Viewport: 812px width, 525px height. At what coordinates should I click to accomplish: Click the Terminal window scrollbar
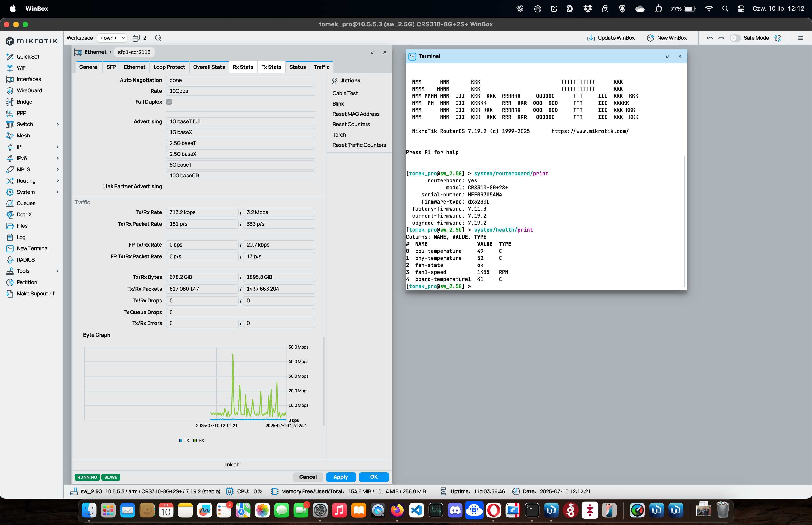pyautogui.click(x=684, y=221)
